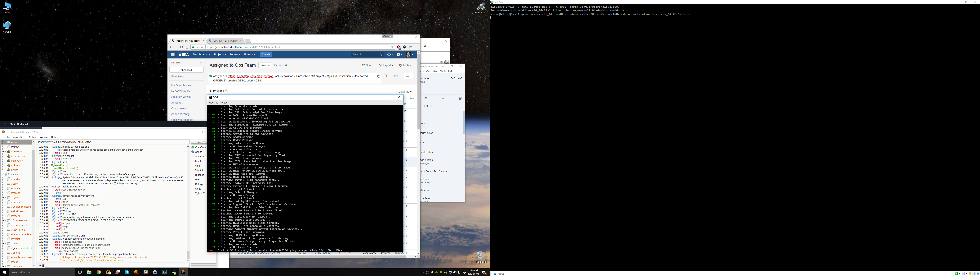Viewport: 980px width, 276px height.
Task: Open the Windows Start menu
Action: coord(5,272)
